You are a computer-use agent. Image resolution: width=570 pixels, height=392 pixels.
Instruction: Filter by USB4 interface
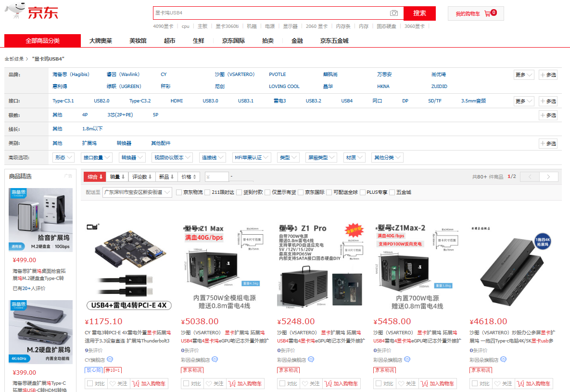(347, 101)
